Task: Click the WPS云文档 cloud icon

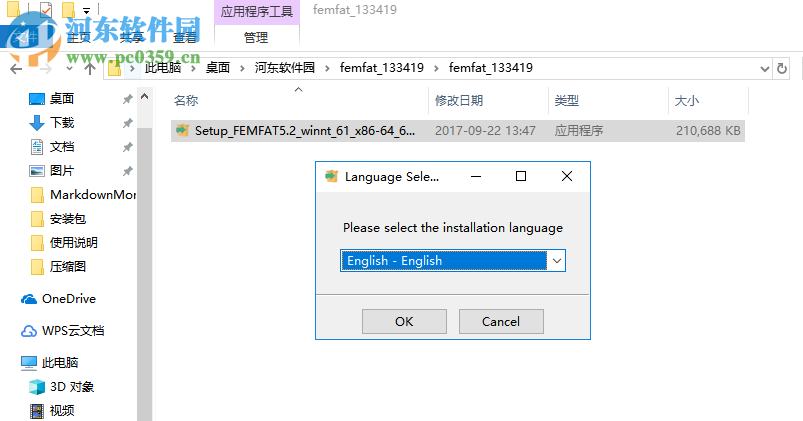Action: point(29,331)
